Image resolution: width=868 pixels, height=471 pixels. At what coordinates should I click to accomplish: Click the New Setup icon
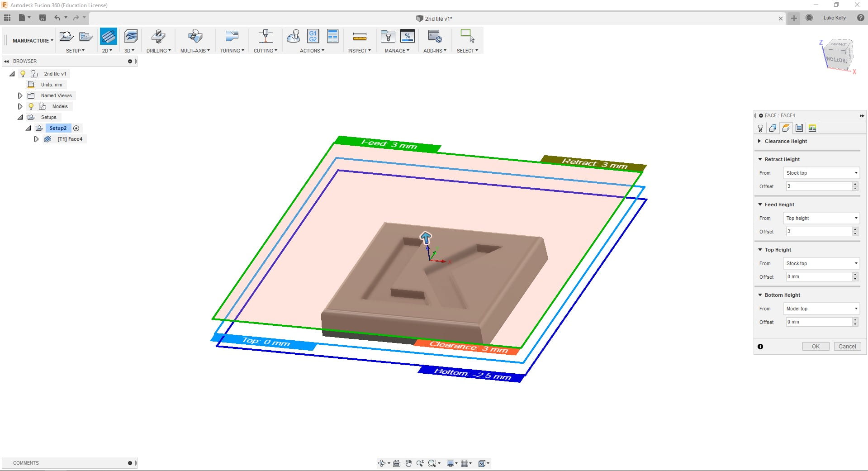[x=66, y=36]
